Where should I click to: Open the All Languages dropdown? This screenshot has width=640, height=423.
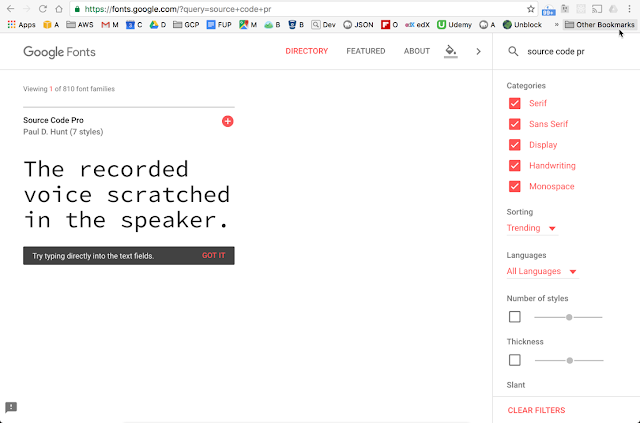(x=541, y=271)
